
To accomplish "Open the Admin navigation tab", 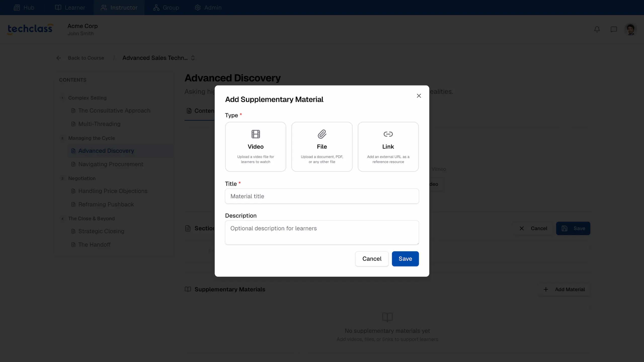I will coord(208,8).
